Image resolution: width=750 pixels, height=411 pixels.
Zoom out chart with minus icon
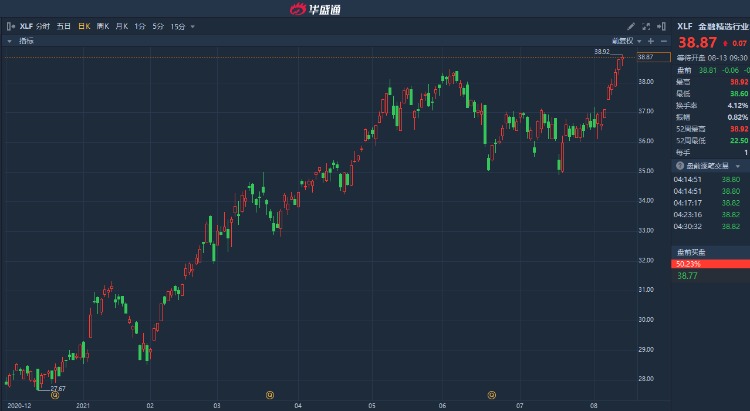click(664, 41)
